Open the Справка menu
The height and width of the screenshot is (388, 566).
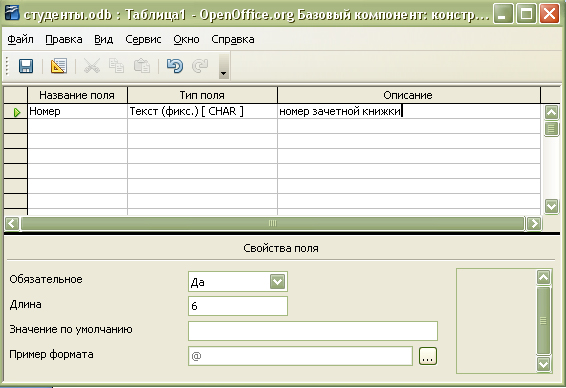(x=233, y=39)
